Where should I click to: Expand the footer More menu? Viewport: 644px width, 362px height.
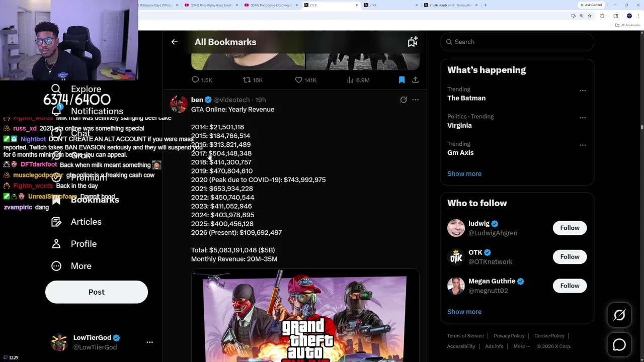point(522,346)
